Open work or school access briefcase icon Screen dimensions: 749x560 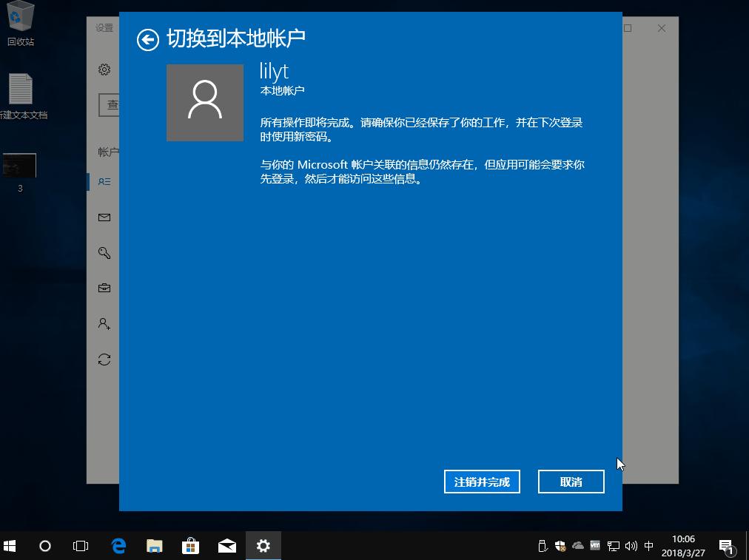coord(104,288)
